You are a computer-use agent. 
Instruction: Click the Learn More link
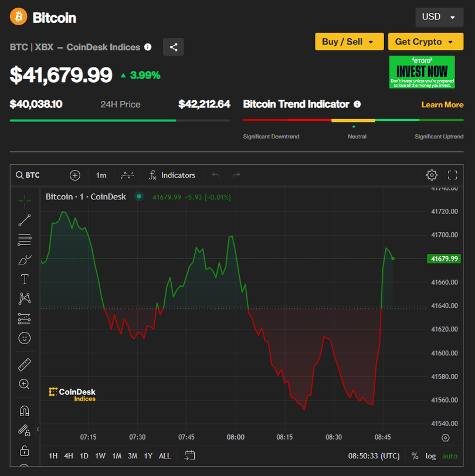pyautogui.click(x=442, y=104)
